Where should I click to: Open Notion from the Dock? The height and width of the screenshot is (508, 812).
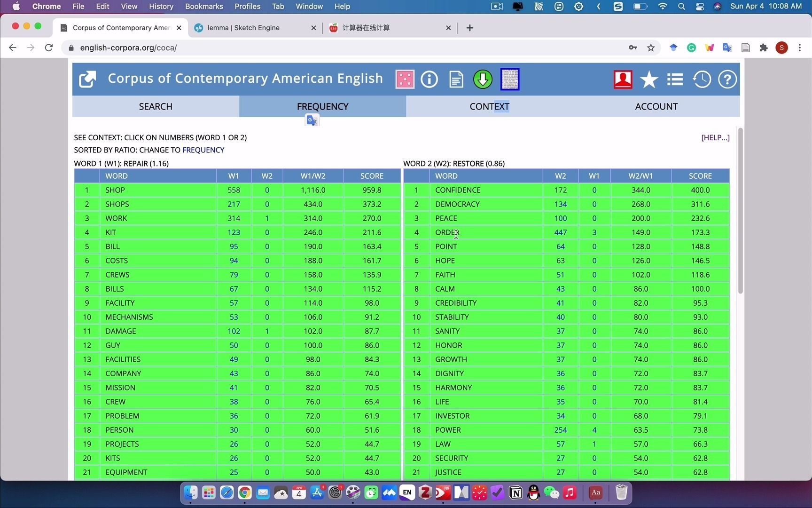[x=515, y=492]
